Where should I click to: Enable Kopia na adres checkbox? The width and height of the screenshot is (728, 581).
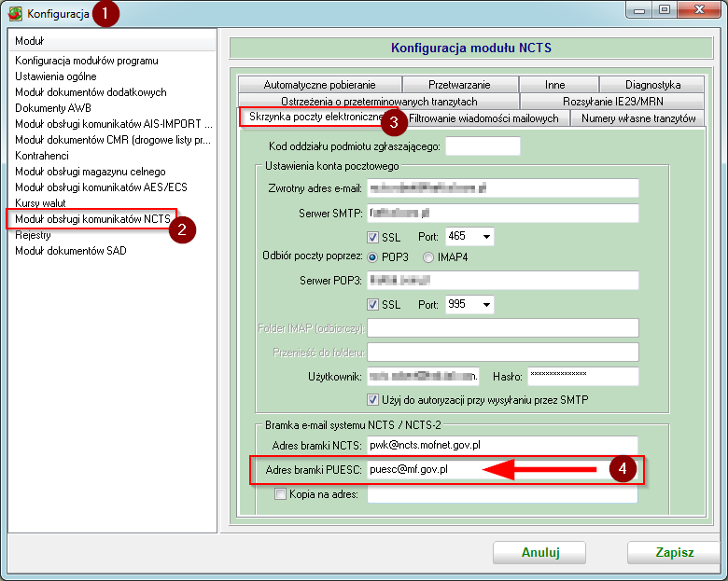coord(280,494)
